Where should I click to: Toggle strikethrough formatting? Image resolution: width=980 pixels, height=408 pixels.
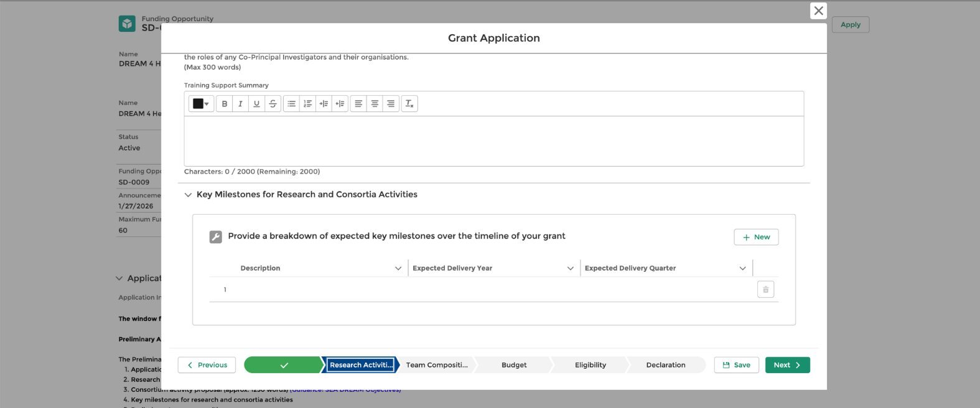pos(273,104)
